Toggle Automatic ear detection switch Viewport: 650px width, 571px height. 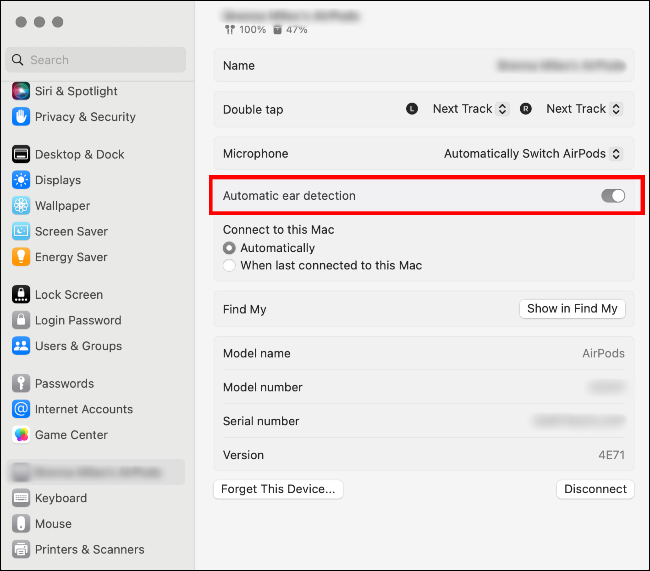point(613,196)
